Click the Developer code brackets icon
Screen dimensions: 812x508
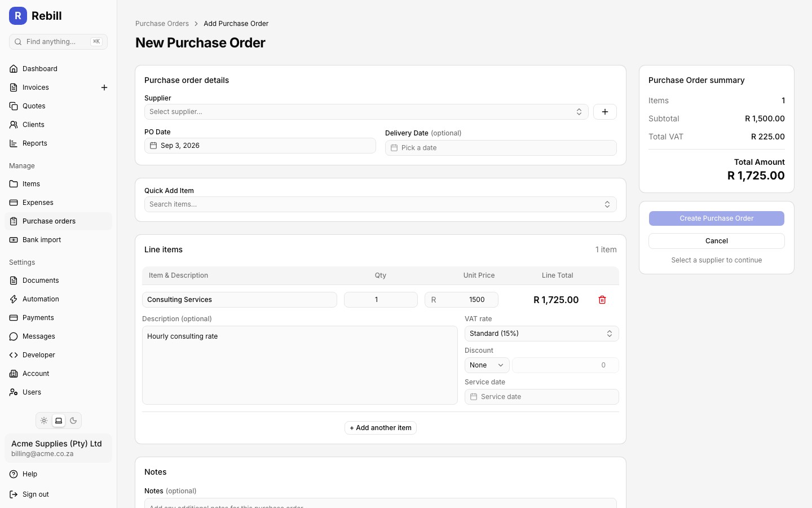click(14, 355)
